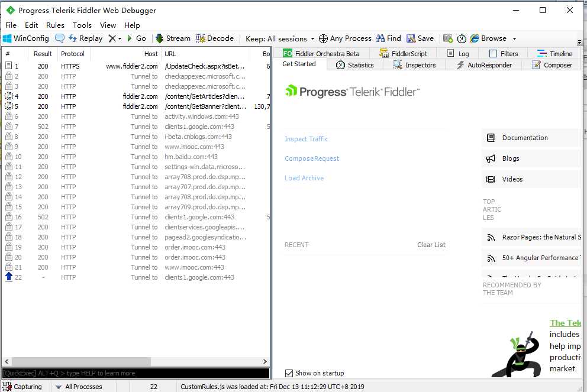The height and width of the screenshot is (392, 587).
Task: Expand Browse dropdown arrow
Action: (x=514, y=38)
